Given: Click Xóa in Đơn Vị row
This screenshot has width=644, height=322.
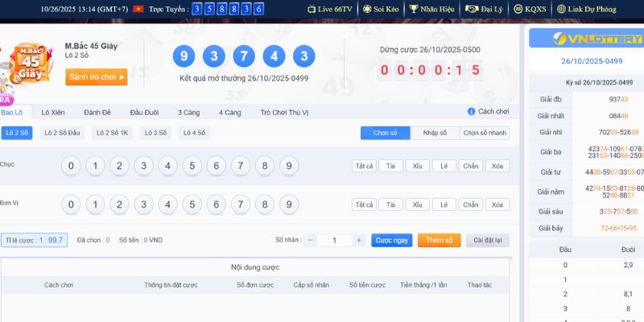Looking at the screenshot, I should [x=497, y=204].
